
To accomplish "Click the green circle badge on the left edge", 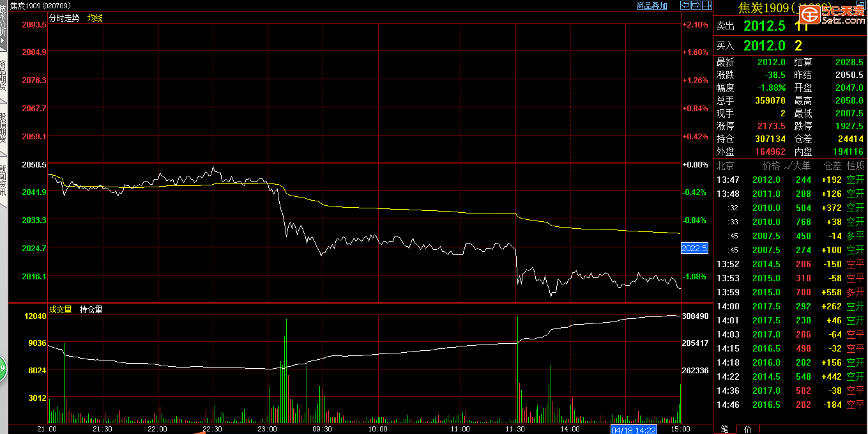I will tap(2, 369).
